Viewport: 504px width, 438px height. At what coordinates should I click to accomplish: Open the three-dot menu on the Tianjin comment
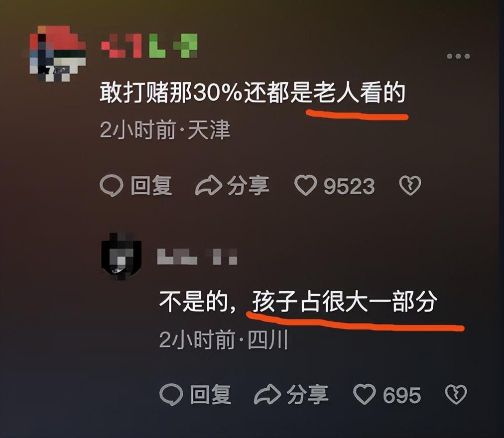458,56
